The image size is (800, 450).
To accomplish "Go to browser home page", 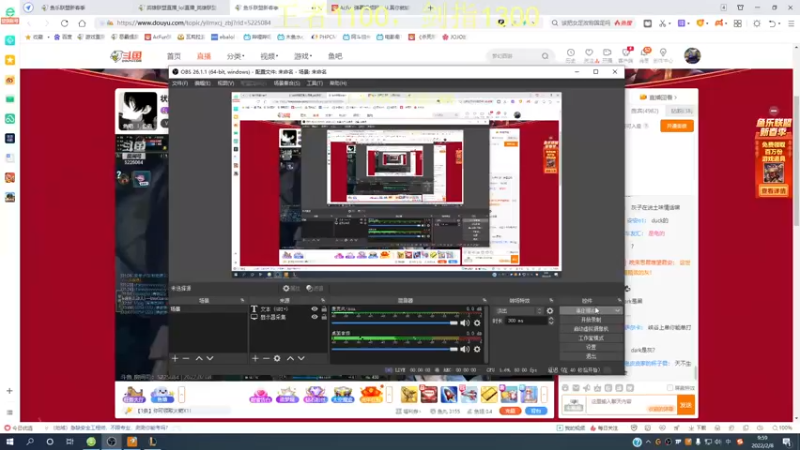I will [x=82, y=23].
